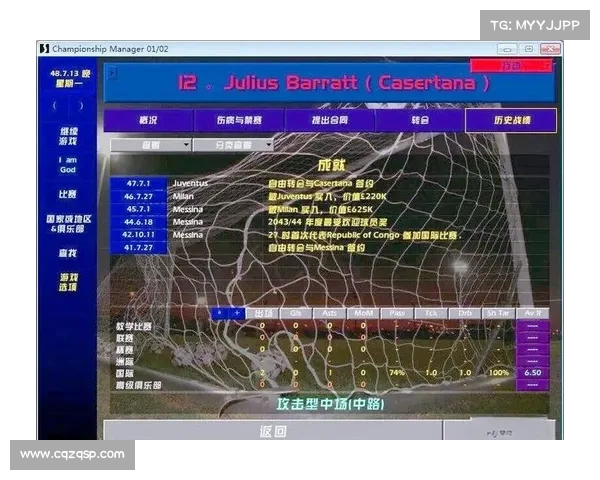Click the 联赛 row label
This screenshot has width=600, height=480.
125,338
